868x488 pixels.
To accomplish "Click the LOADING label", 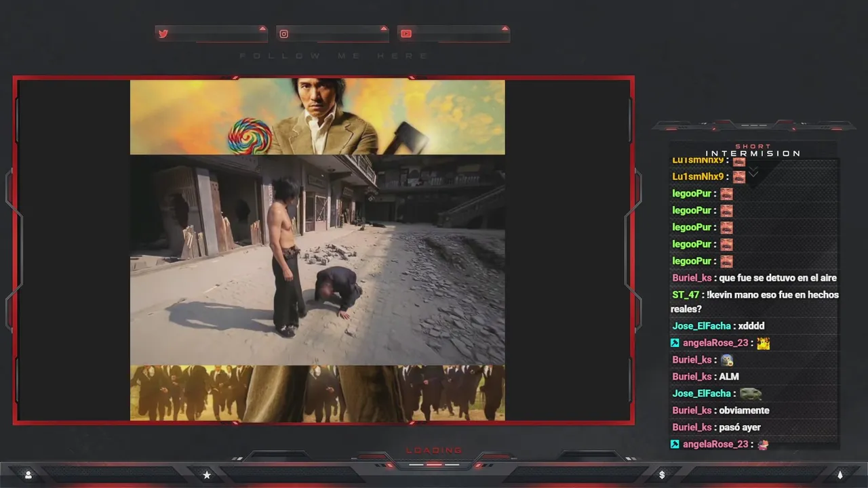I will click(x=434, y=450).
